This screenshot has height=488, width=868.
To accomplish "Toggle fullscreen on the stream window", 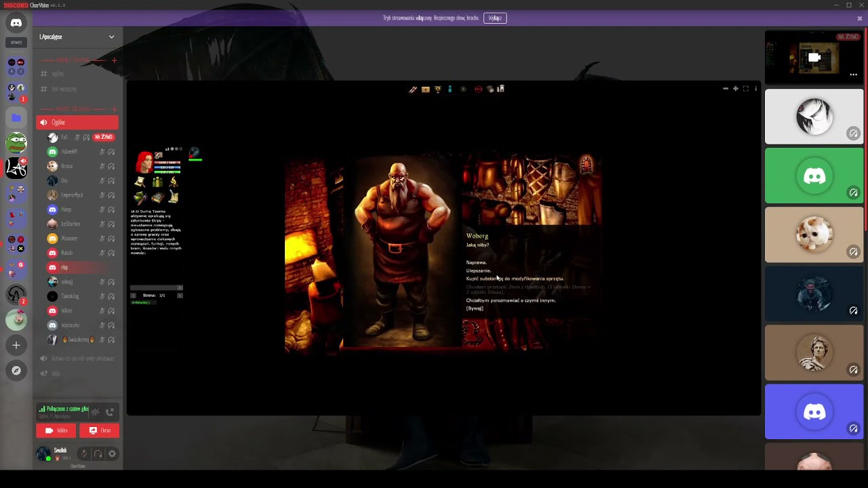I will [746, 89].
